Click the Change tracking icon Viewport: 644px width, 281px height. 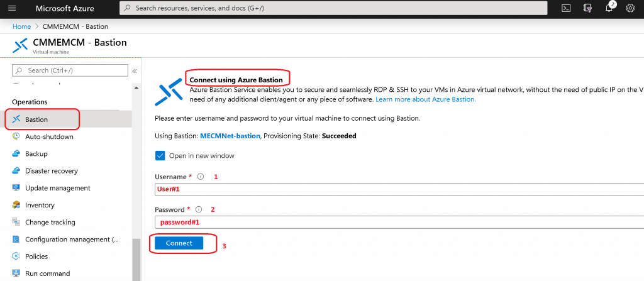coord(16,223)
